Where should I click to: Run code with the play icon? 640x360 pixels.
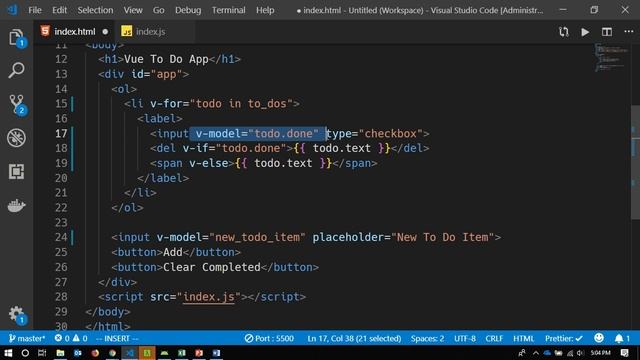(x=585, y=32)
